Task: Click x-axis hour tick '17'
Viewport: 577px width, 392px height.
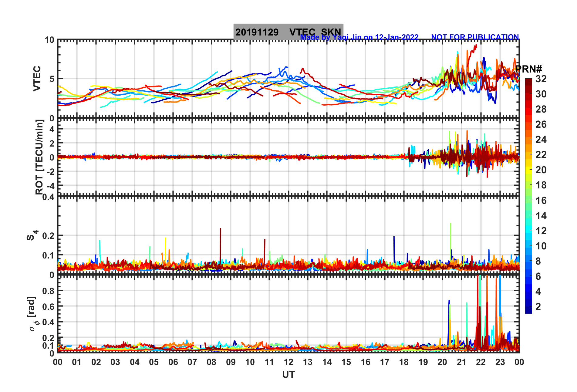Action: pyautogui.click(x=385, y=362)
